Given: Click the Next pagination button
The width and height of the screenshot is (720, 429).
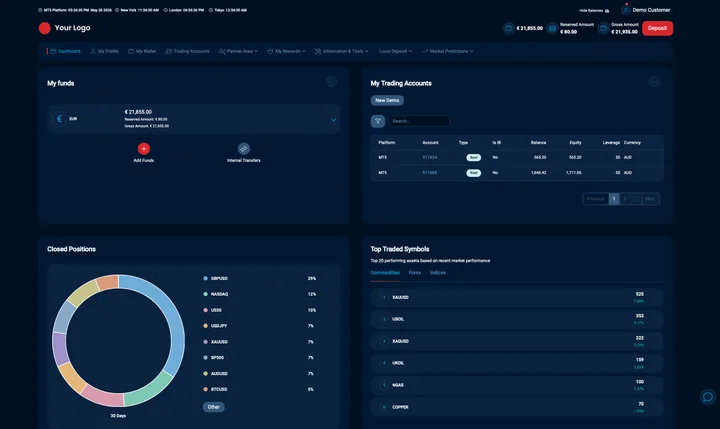Looking at the screenshot, I should click(x=650, y=199).
